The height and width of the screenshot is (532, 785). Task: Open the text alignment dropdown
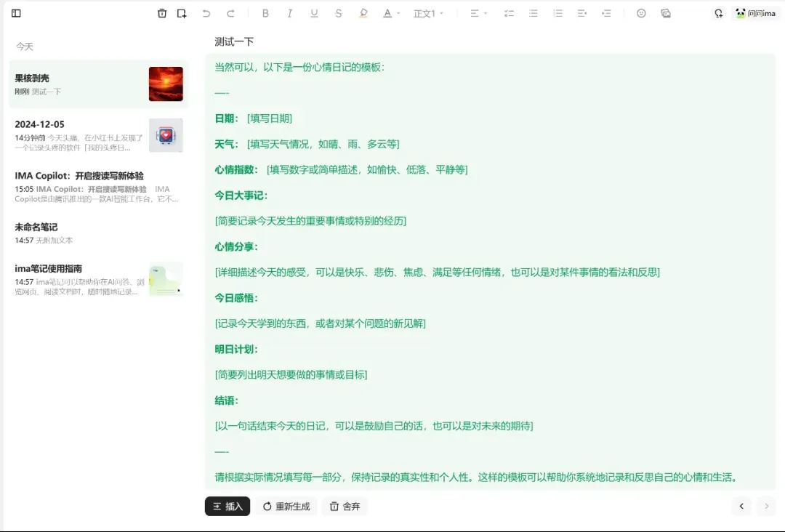pos(477,12)
